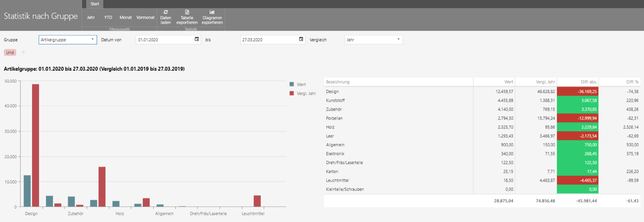Open calendar picker for Datum von
Screen dimensions: 644x222
point(197,39)
